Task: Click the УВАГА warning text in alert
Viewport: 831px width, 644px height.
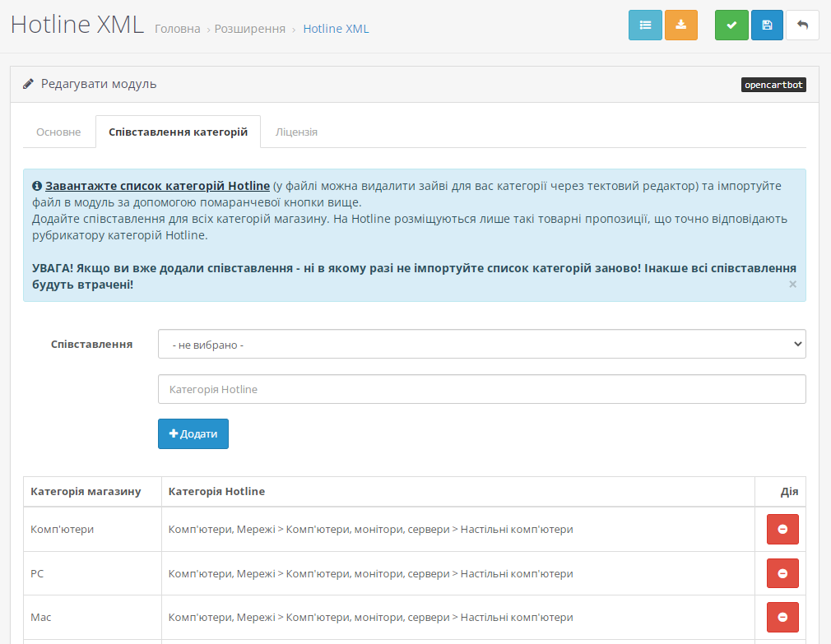Action: pos(414,276)
